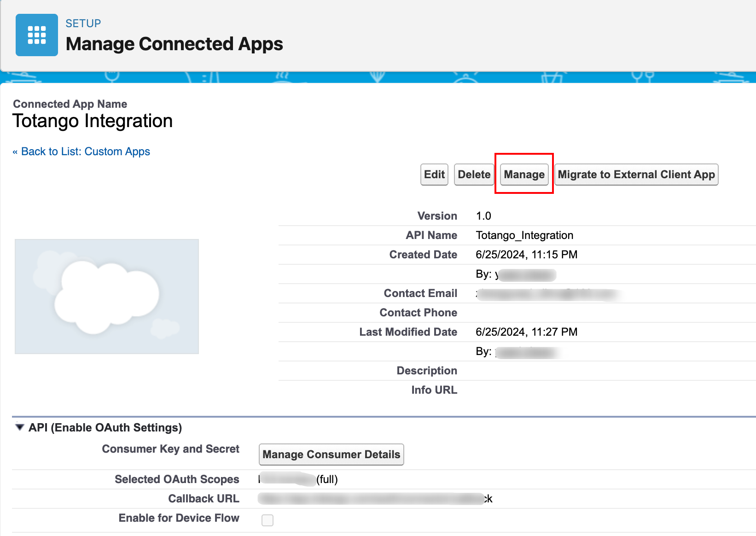The image size is (756, 536).
Task: Click the Totango_Integration API Name value
Action: click(524, 235)
